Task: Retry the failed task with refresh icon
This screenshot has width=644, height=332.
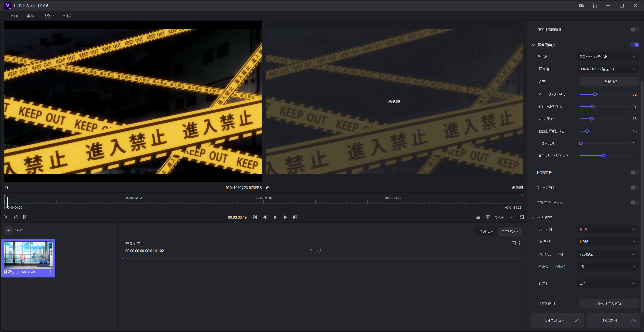Action: (x=319, y=250)
